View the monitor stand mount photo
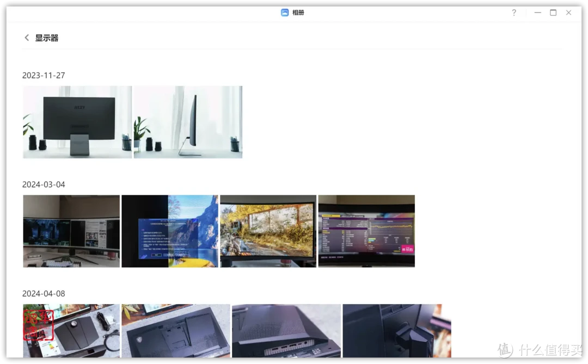Screen dimensions: 588x364 pyautogui.click(x=396, y=331)
